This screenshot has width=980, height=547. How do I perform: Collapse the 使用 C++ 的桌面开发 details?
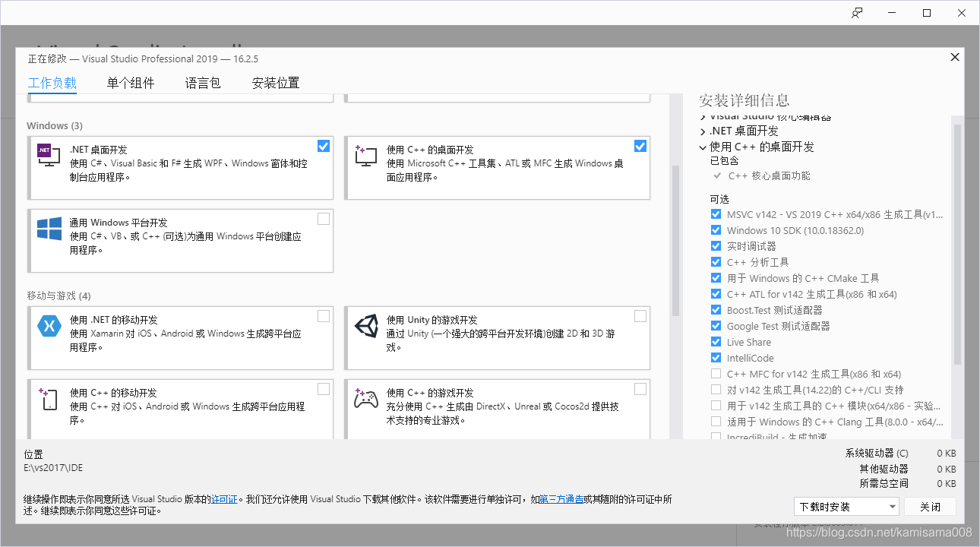pos(701,147)
